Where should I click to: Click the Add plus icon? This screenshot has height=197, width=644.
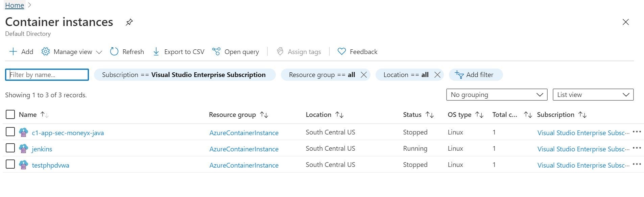click(13, 52)
